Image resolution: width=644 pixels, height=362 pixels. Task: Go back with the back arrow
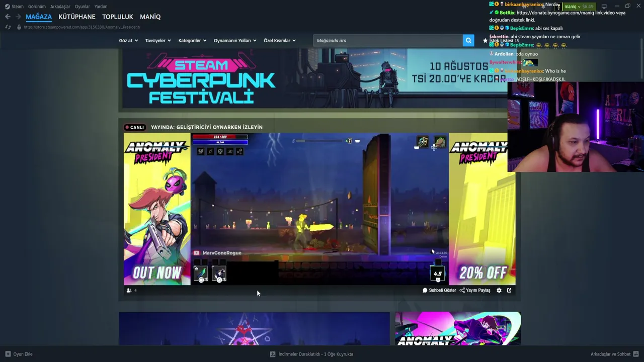[8, 17]
